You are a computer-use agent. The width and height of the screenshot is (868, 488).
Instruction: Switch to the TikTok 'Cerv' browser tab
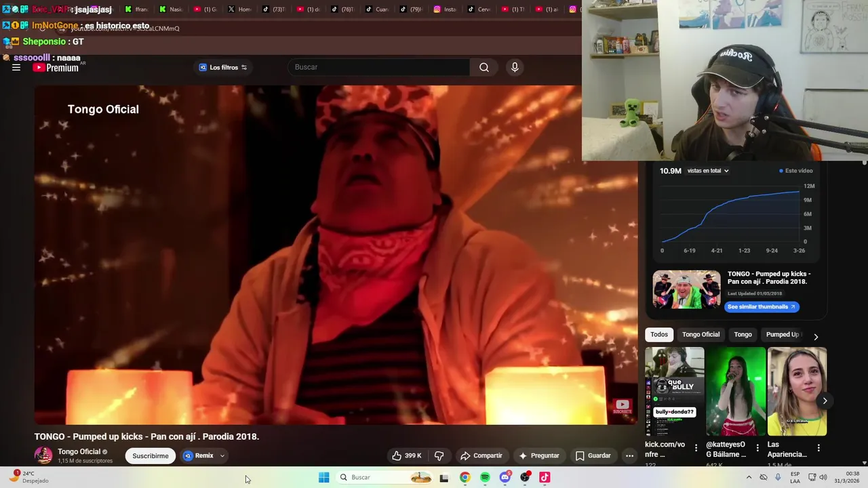pos(479,9)
